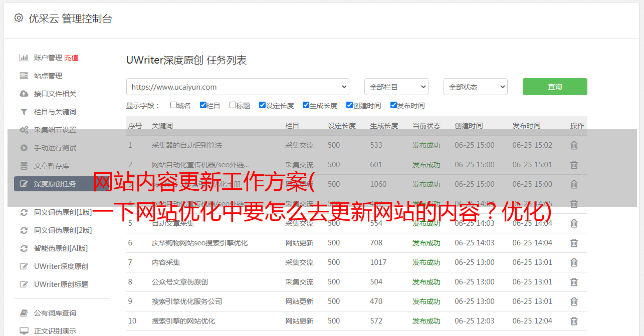Image resolution: width=644 pixels, height=336 pixels.
Task: Open 同义词伪原创[1版] menu item
Action: tap(63, 212)
